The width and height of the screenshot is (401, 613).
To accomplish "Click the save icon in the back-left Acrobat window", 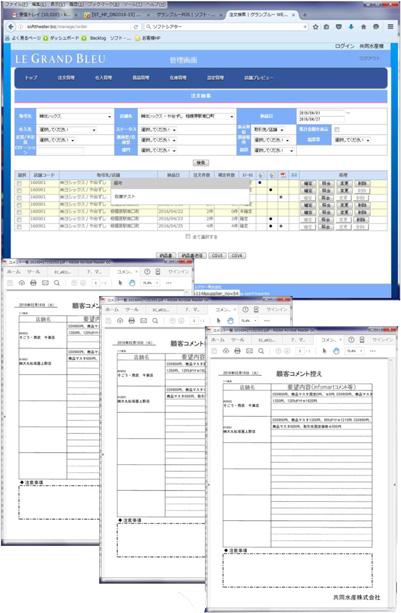I will [x=10, y=283].
